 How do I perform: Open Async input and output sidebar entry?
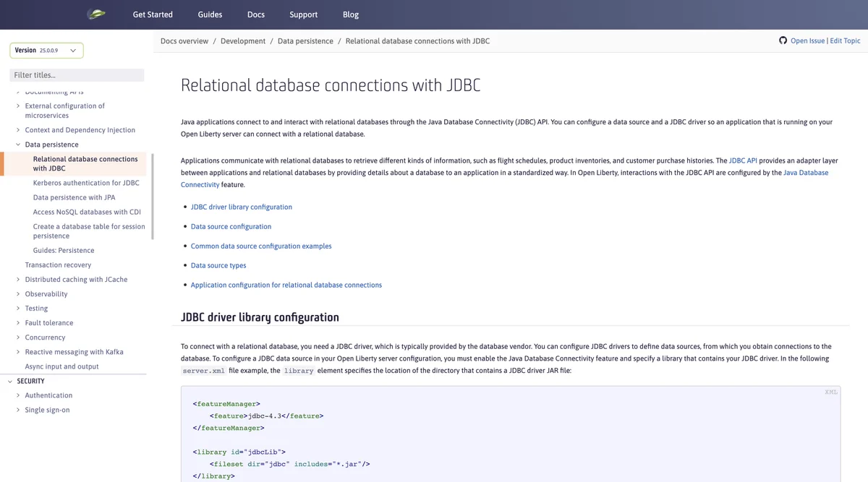tap(61, 366)
